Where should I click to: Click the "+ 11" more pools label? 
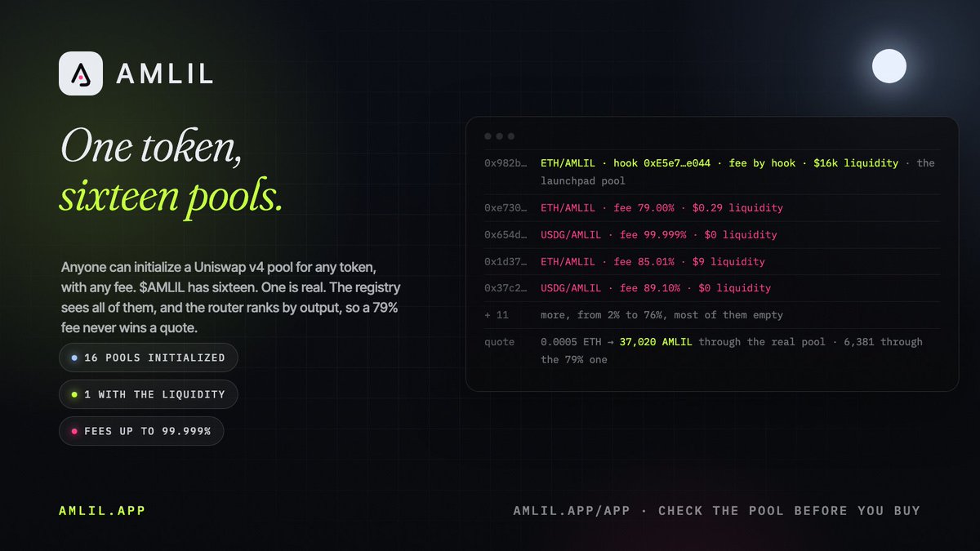497,315
